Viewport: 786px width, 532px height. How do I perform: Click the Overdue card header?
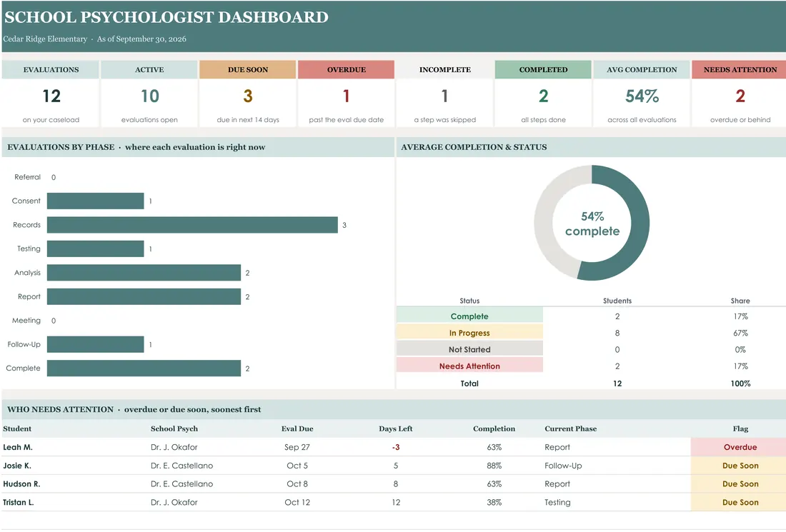[347, 70]
